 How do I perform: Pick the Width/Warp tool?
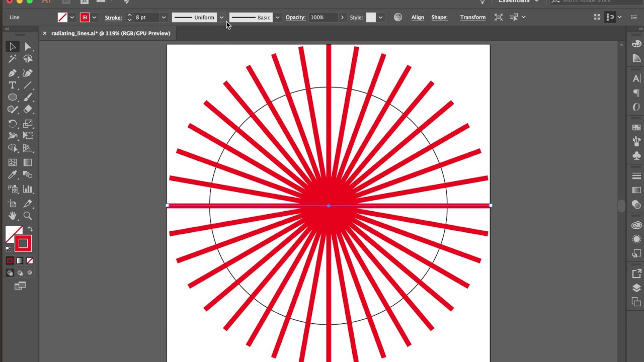coord(13,136)
